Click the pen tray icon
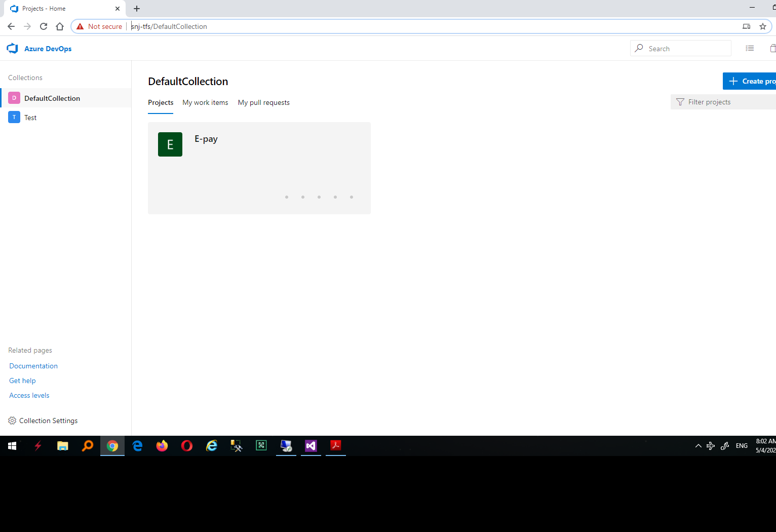 coord(725,446)
